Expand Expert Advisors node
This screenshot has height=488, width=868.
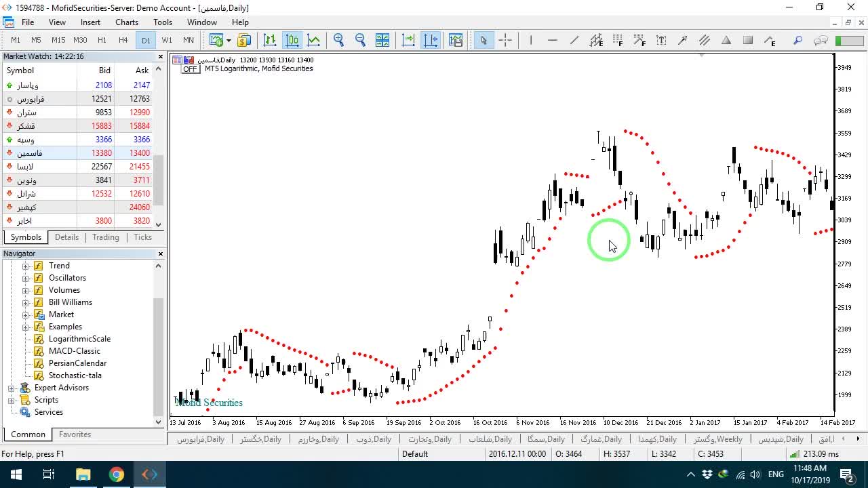[12, 388]
